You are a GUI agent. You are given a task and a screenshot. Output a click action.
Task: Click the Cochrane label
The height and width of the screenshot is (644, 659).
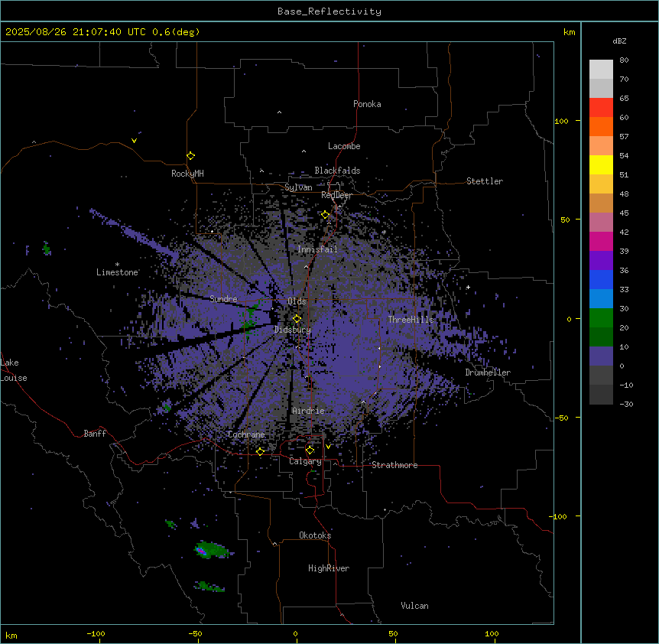[x=246, y=434]
